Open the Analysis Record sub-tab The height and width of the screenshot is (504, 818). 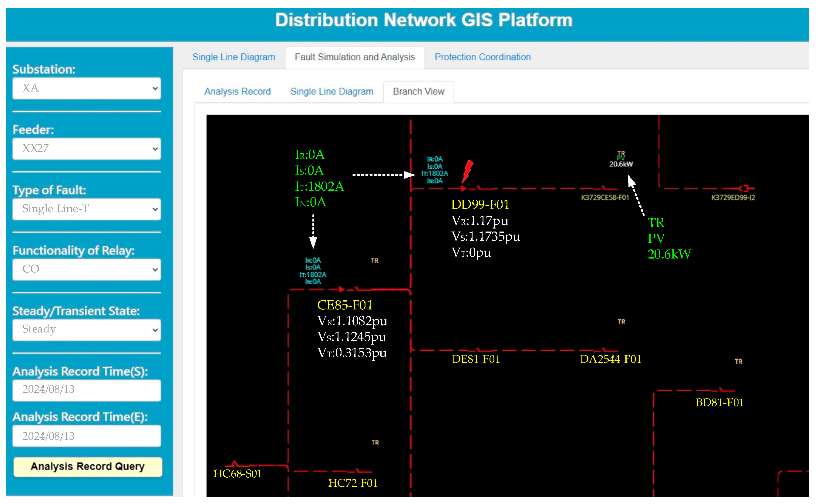[237, 92]
